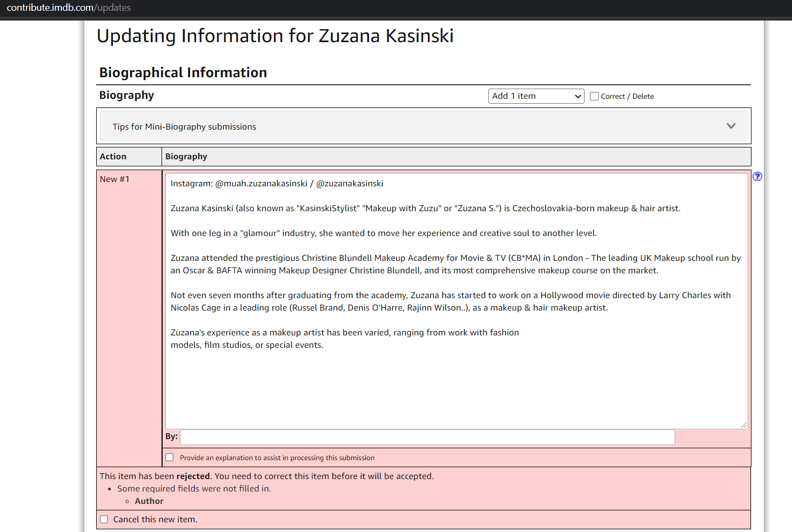The image size is (792, 532).
Task: Click the "Biography" table column header
Action: 186,157
